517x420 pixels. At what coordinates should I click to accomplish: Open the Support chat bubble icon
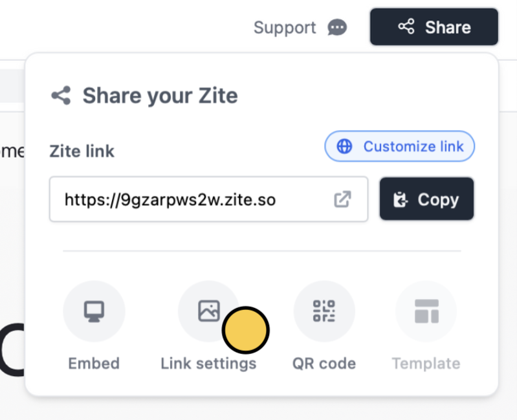click(337, 27)
